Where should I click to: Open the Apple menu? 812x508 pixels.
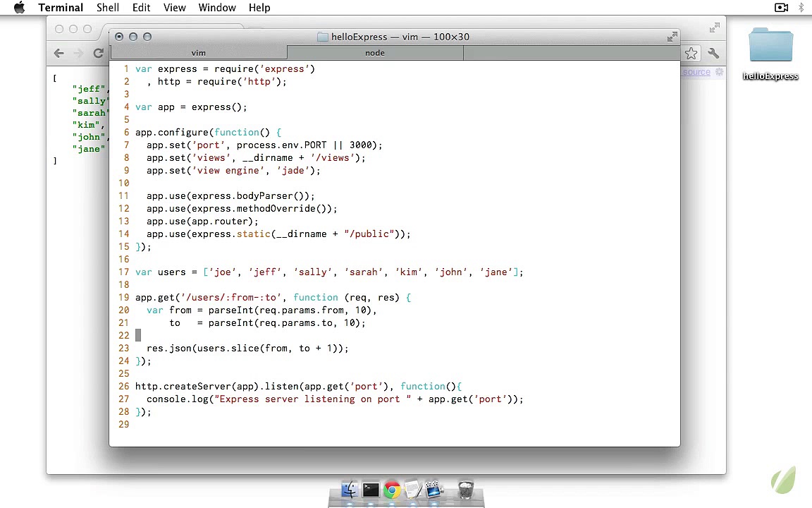19,7
